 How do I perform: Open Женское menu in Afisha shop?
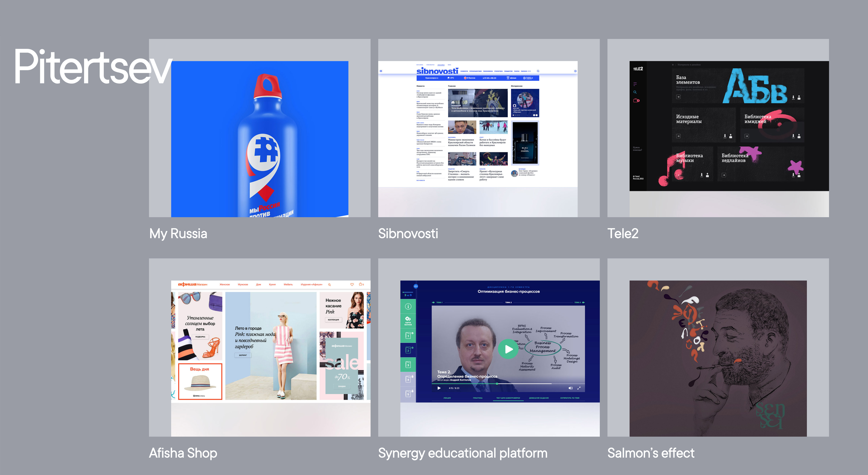224,285
